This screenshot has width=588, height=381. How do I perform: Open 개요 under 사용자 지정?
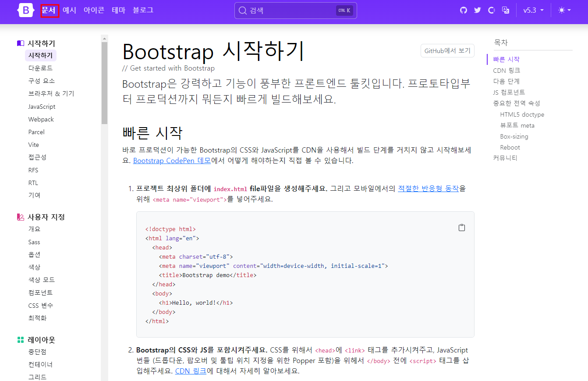click(x=34, y=229)
